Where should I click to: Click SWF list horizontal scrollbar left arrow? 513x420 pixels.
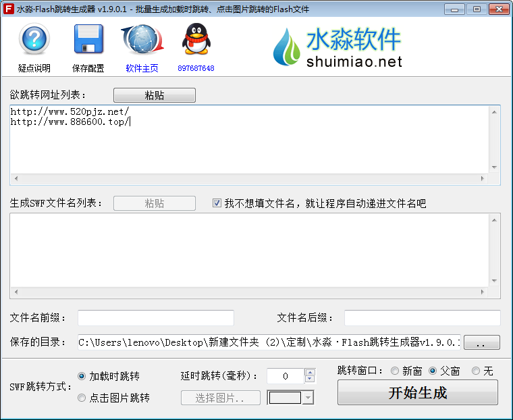(x=16, y=292)
